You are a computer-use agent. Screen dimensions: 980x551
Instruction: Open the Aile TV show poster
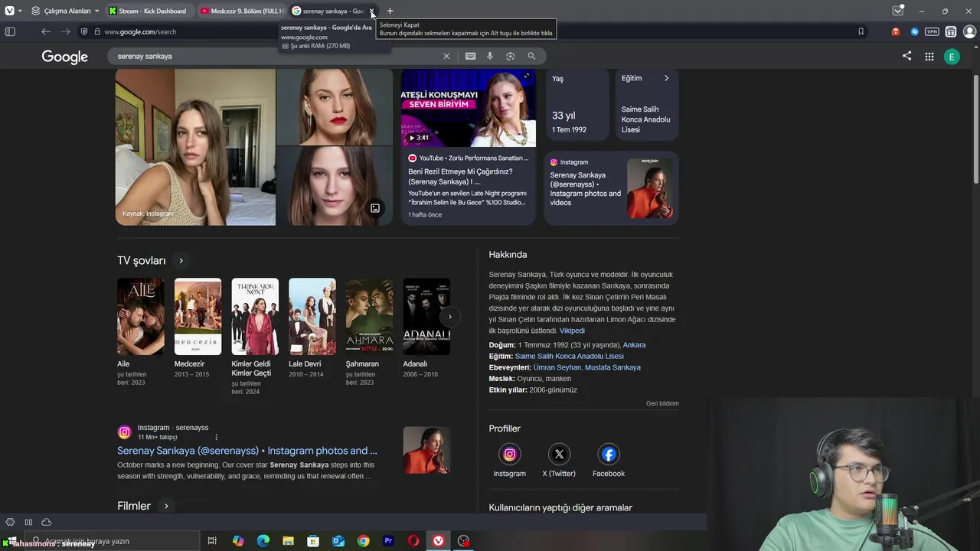[140, 316]
